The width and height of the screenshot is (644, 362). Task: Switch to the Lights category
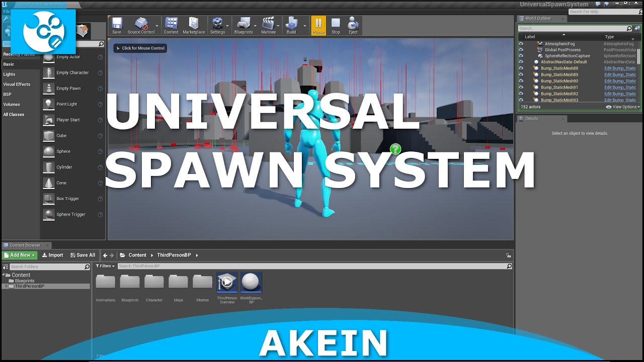point(10,74)
